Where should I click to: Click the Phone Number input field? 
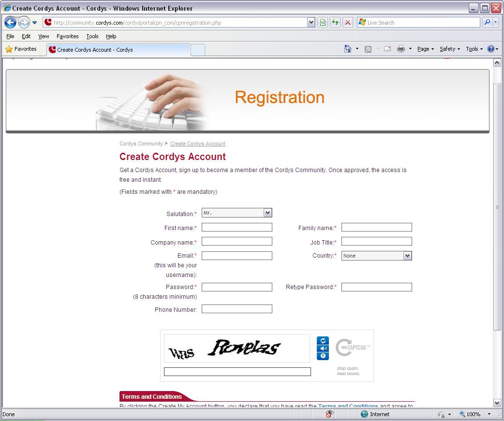(237, 309)
